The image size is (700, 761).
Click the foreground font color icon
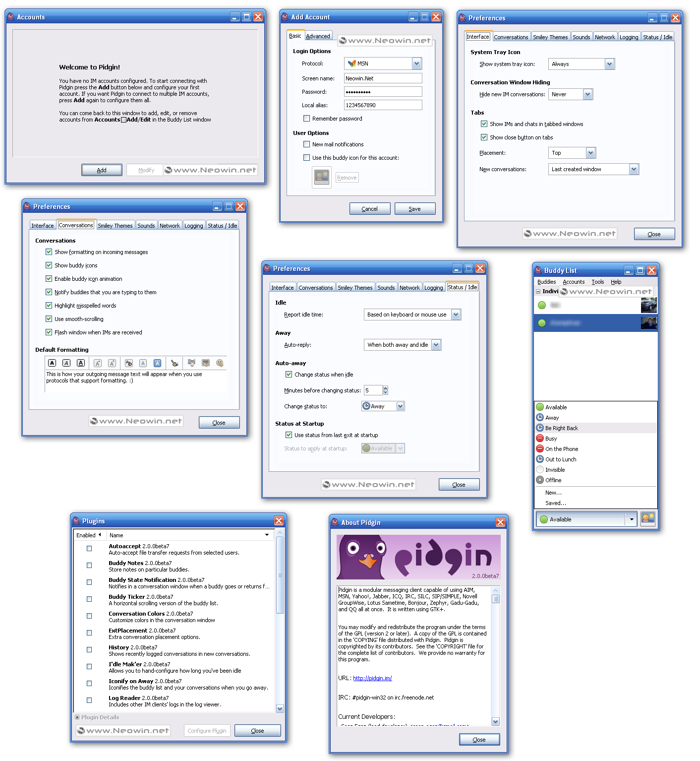tap(143, 363)
